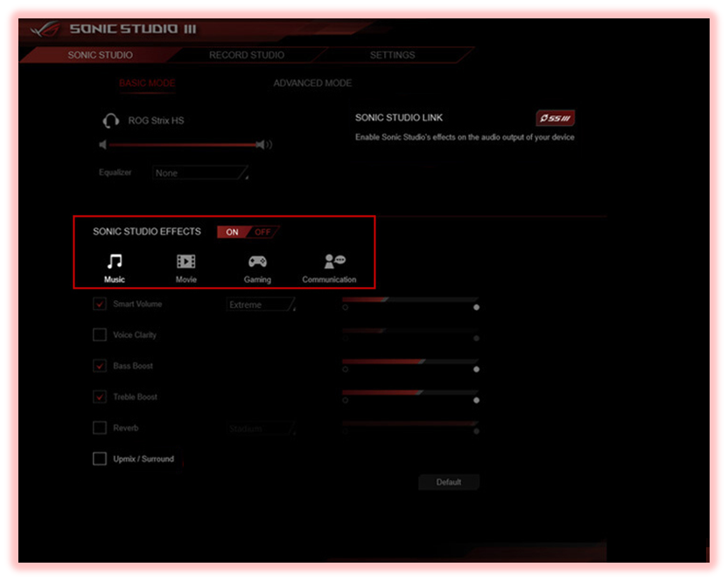Turn Sonic Studio Effects OFF
Image resolution: width=728 pixels, height=581 pixels.
(262, 232)
